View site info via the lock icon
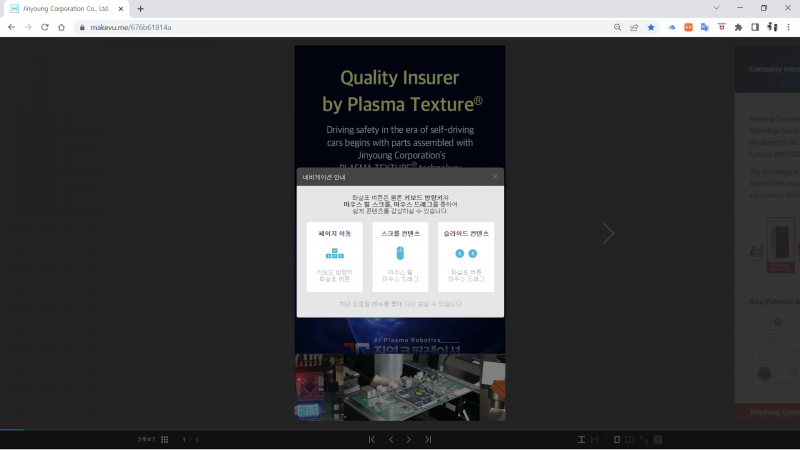This screenshot has width=800, height=450. point(82,27)
